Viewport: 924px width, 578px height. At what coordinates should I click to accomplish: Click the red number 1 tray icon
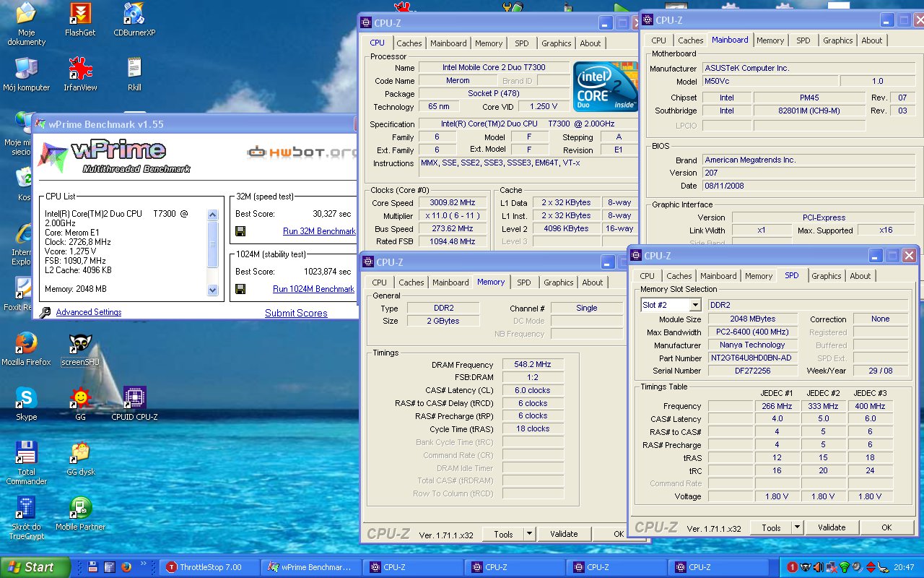point(792,567)
